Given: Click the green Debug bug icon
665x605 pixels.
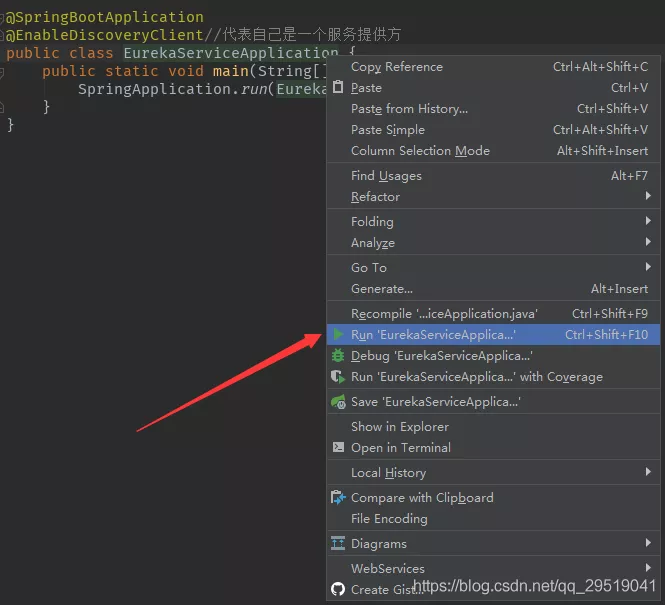Looking at the screenshot, I should tap(338, 355).
